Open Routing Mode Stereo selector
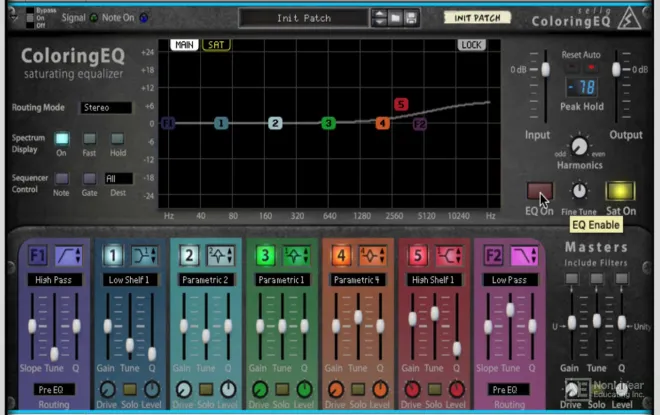The height and width of the screenshot is (415, 660). (x=106, y=108)
